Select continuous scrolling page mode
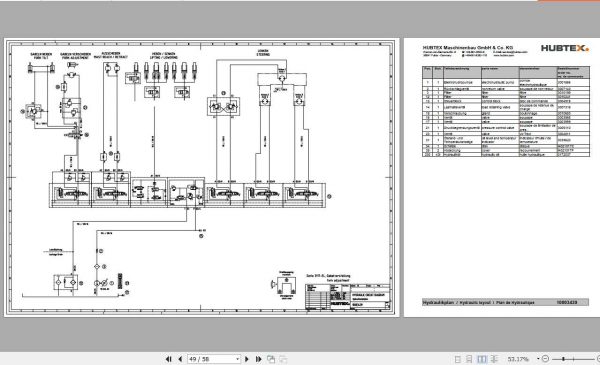This screenshot has width=600, height=365. pos(470,359)
